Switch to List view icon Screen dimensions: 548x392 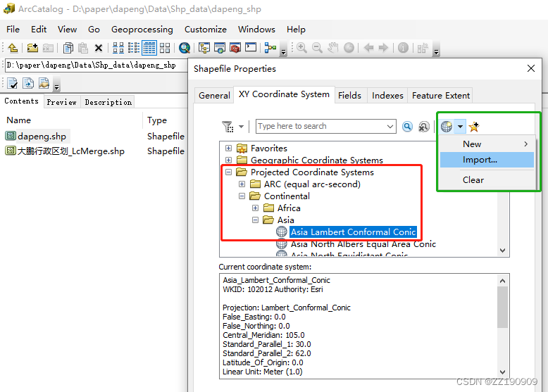134,48
